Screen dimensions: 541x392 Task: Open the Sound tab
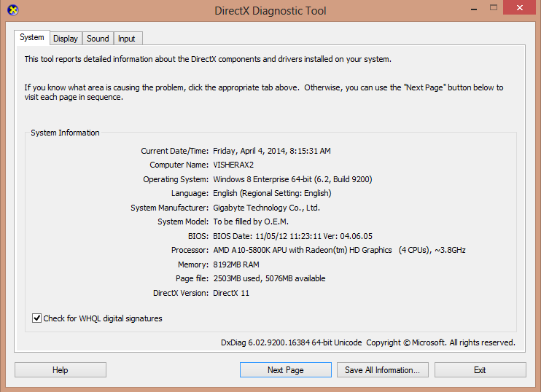tap(98, 39)
